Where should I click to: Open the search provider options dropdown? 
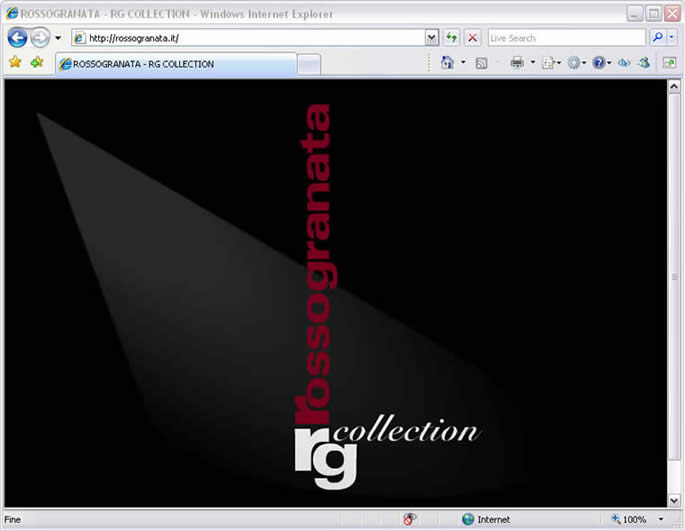[672, 37]
